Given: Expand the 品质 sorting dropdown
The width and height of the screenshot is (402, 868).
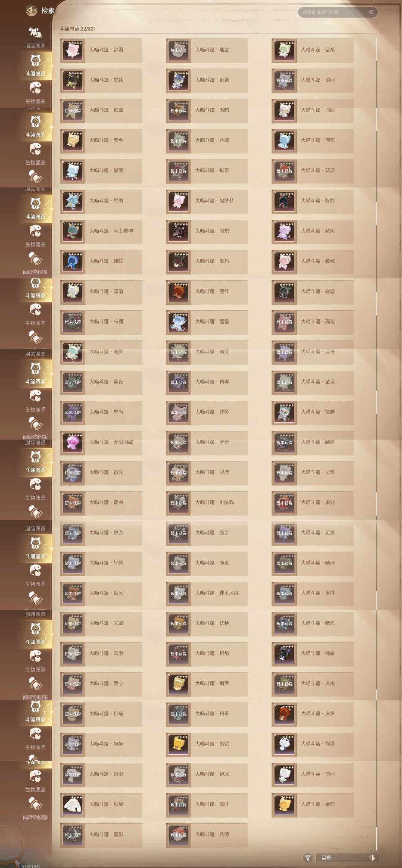Looking at the screenshot, I should tap(340, 858).
